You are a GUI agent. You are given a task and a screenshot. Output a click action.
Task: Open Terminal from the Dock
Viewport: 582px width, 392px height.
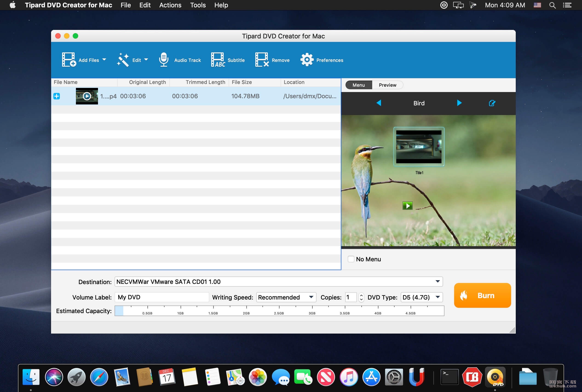click(x=449, y=377)
